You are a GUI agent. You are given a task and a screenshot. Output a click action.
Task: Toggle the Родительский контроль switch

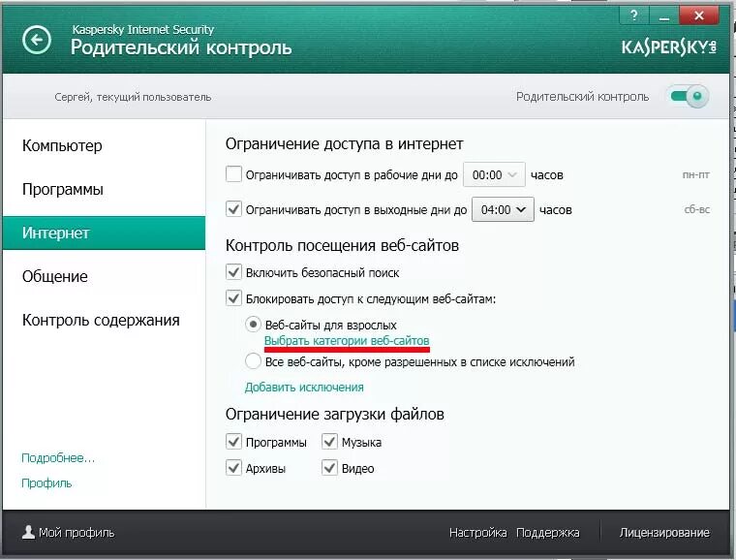690,96
